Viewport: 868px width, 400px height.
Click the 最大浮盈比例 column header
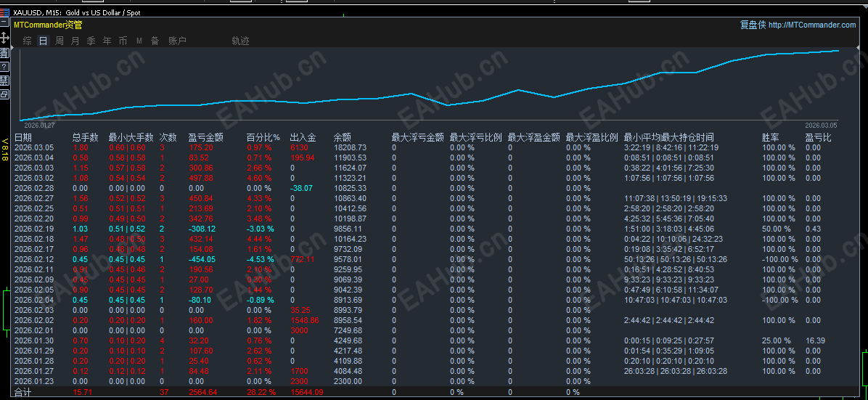point(591,137)
